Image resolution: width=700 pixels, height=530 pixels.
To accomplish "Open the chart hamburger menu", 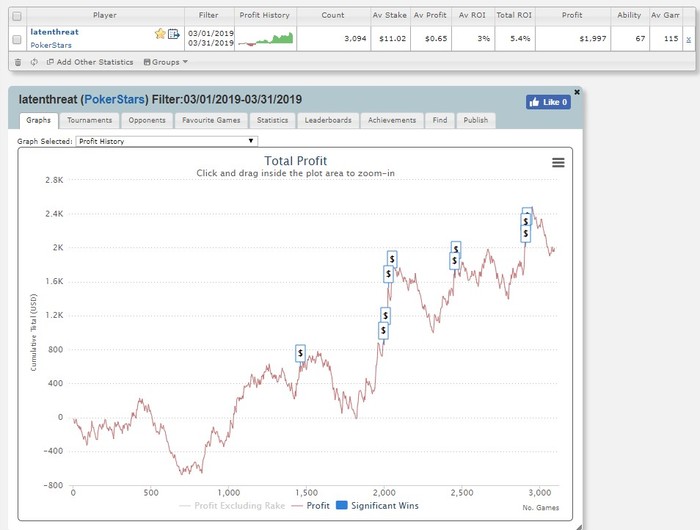I will 558,163.
